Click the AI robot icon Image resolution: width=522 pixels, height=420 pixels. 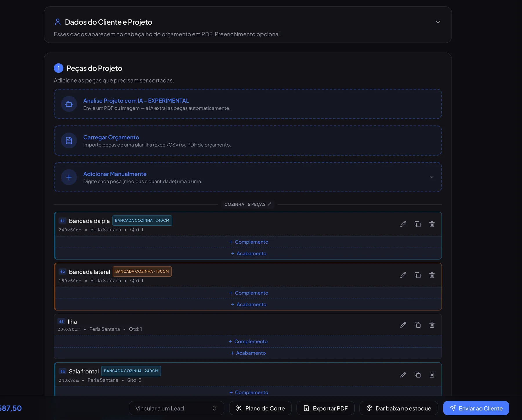[69, 104]
